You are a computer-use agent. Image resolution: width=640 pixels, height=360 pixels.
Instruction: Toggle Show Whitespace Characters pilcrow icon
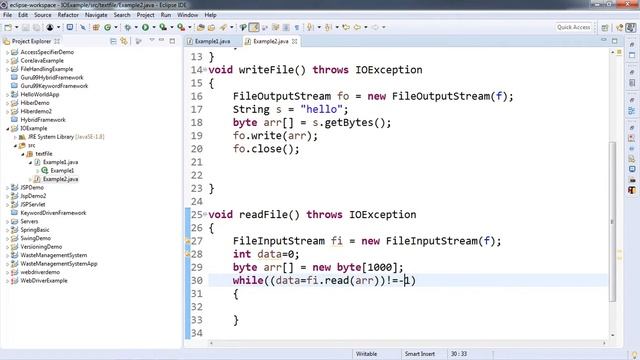tap(297, 27)
